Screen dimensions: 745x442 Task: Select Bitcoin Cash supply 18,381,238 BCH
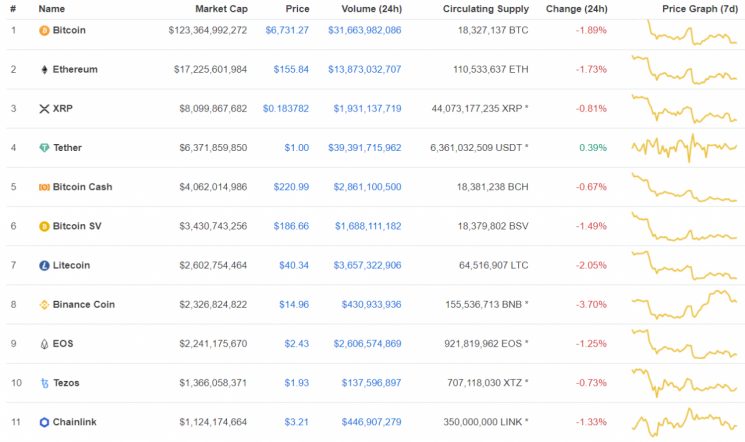pyautogui.click(x=492, y=187)
